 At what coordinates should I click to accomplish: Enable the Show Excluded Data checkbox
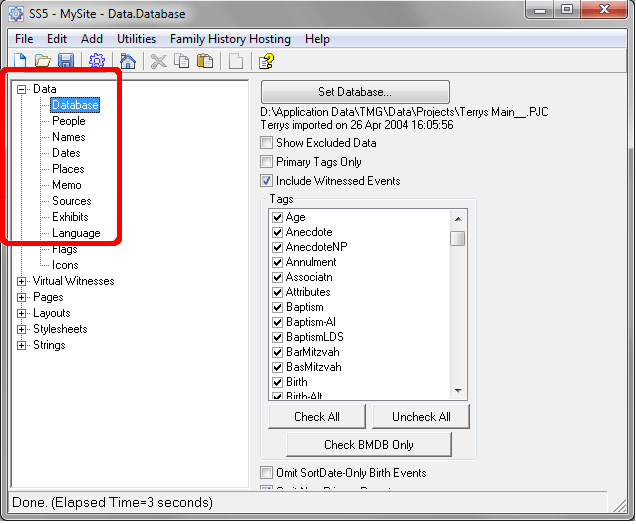[267, 143]
